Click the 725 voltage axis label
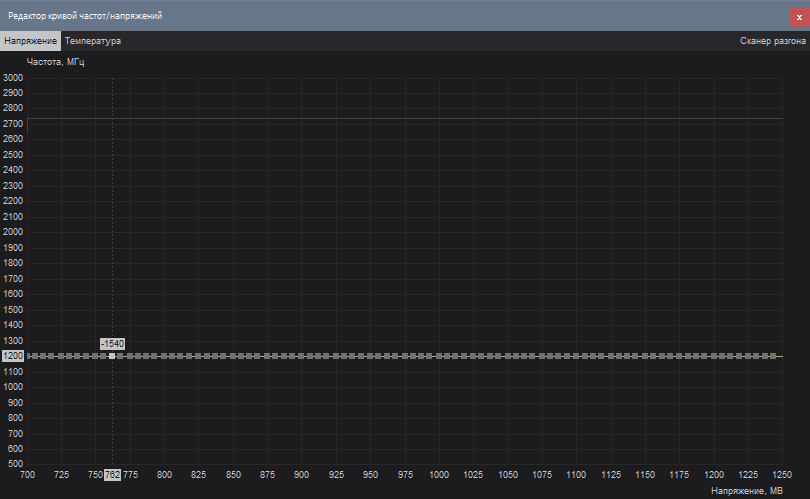The image size is (810, 499). pyautogui.click(x=61, y=475)
